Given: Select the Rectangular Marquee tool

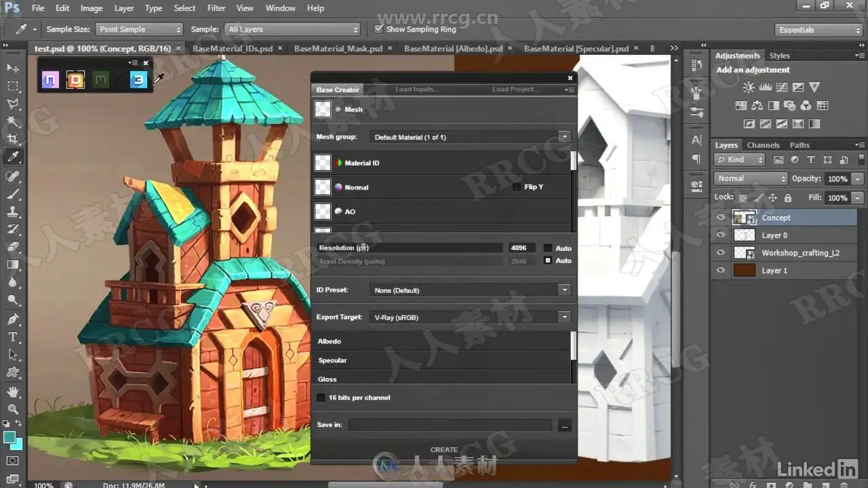Looking at the screenshot, I should (12, 86).
